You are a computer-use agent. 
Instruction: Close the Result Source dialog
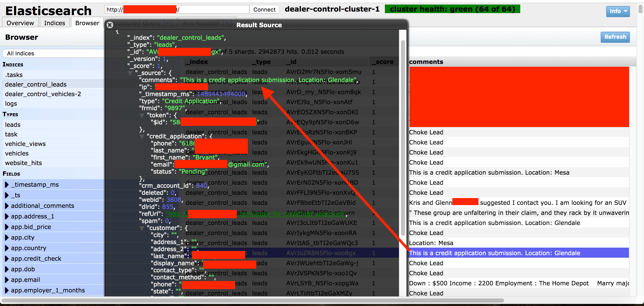tap(110, 25)
